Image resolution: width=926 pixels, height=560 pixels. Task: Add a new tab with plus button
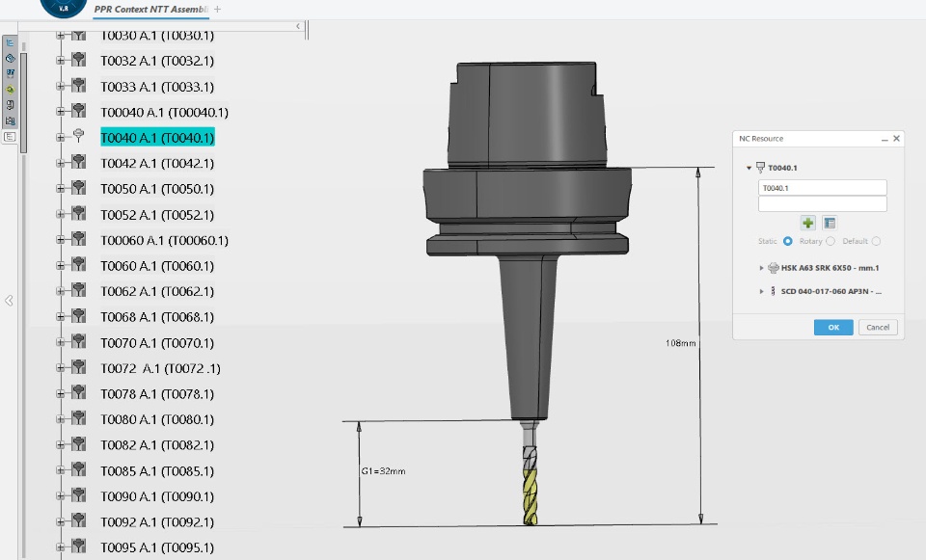pos(217,10)
